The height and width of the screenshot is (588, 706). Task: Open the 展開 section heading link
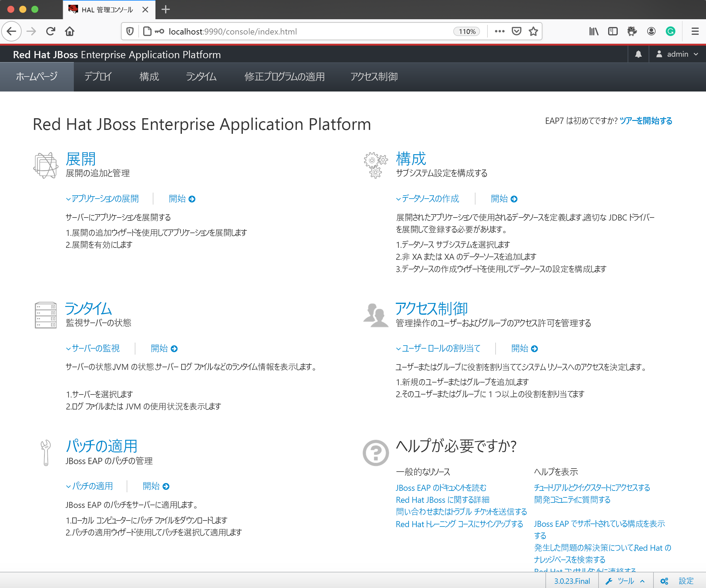tap(81, 159)
